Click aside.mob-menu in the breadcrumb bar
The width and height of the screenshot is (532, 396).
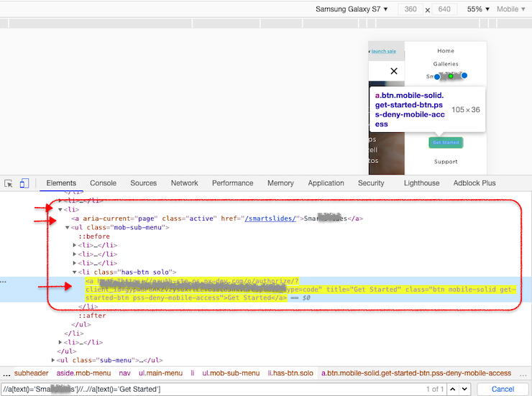pos(83,373)
